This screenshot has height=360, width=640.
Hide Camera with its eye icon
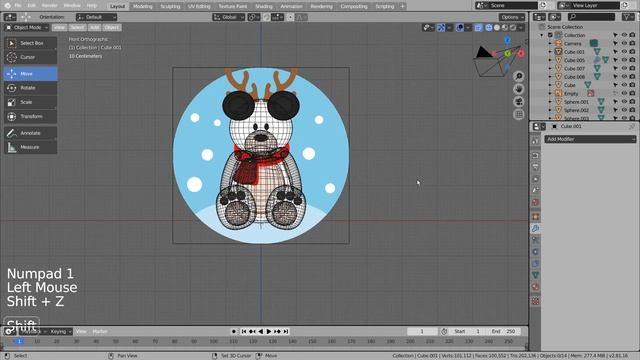click(x=624, y=43)
